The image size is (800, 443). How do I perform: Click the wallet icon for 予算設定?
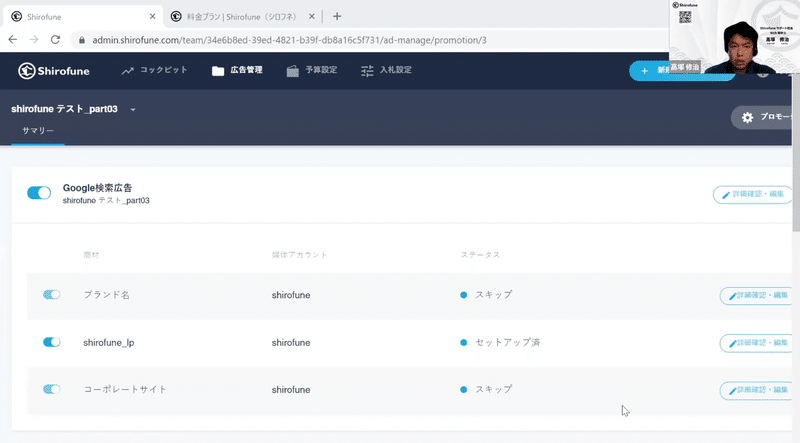point(292,71)
